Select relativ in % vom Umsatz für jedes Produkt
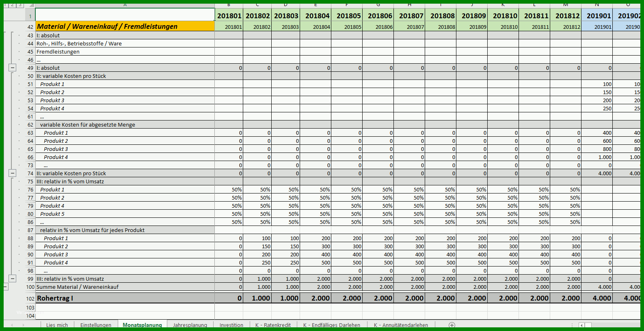 point(125,230)
